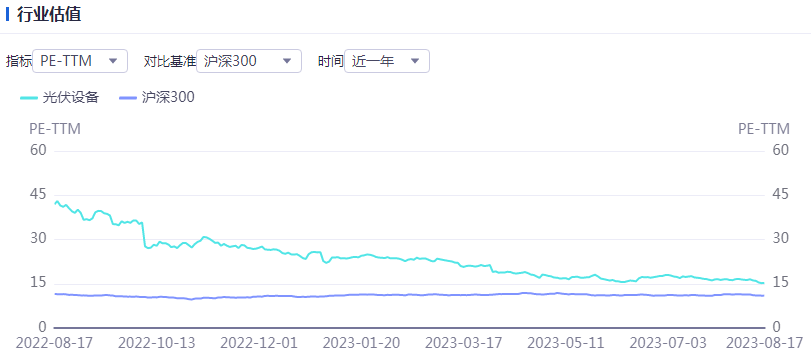Open the PE-TTM indicator dropdown

pos(80,61)
